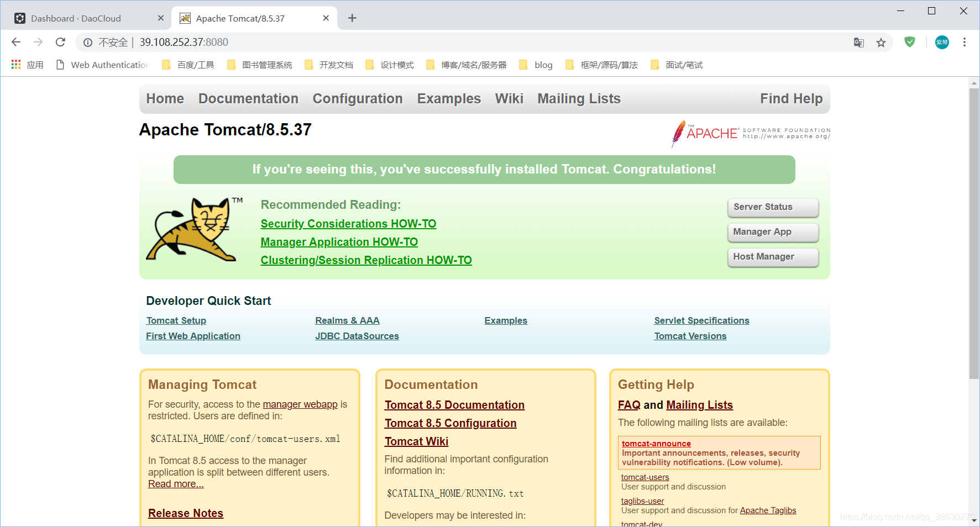This screenshot has height=527, width=980.
Task: Open the JDBC DataSources link
Action: pos(357,336)
